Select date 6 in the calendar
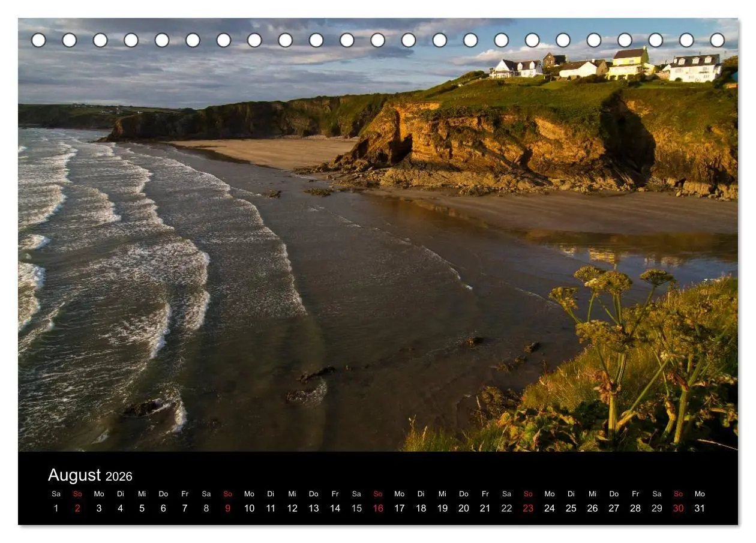This screenshot has width=756, height=543. [x=163, y=508]
